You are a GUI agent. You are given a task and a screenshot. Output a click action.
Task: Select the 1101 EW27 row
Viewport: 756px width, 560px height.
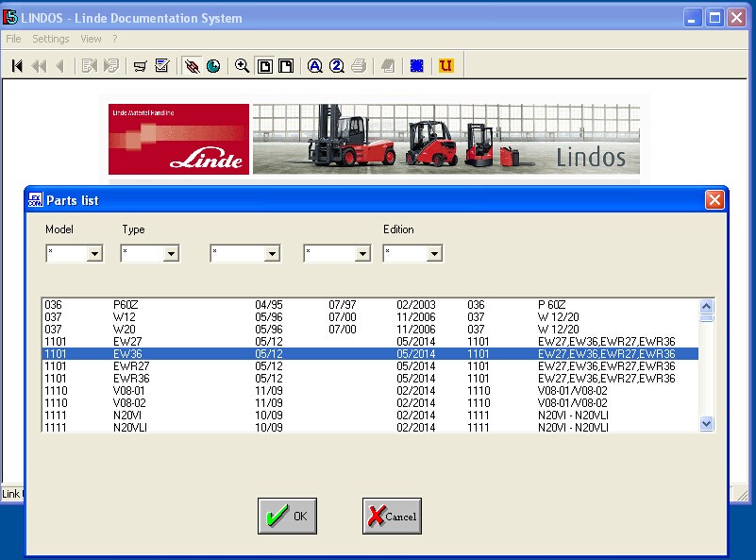[x=370, y=342]
